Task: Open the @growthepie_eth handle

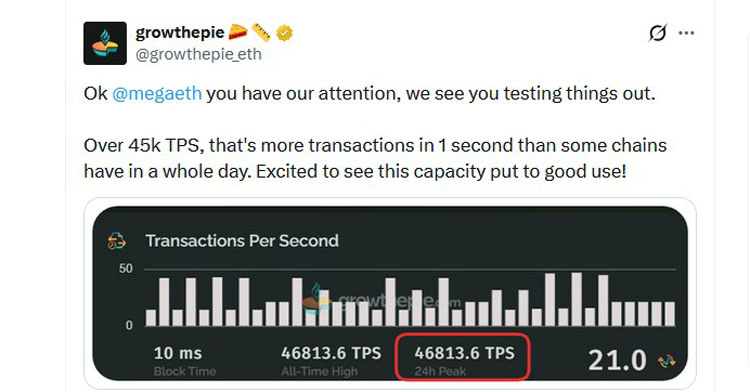Action: pos(199,54)
